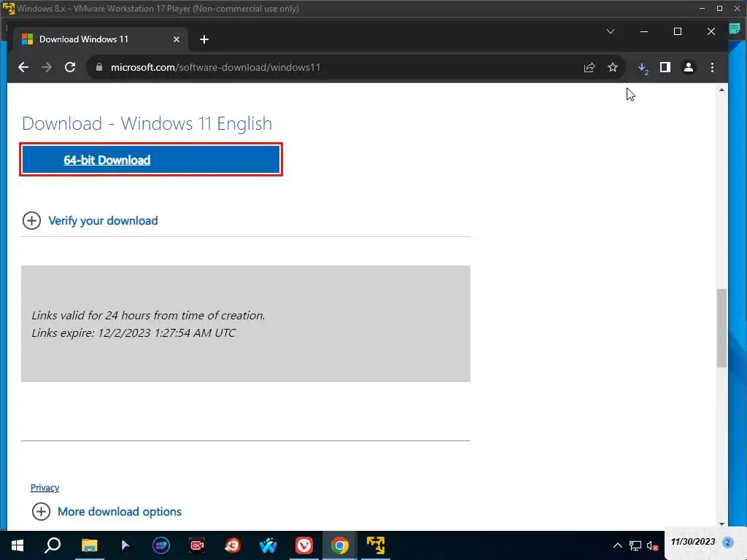This screenshot has height=560, width=747.
Task: Open the blue W app in taskbar
Action: pyautogui.click(x=268, y=545)
